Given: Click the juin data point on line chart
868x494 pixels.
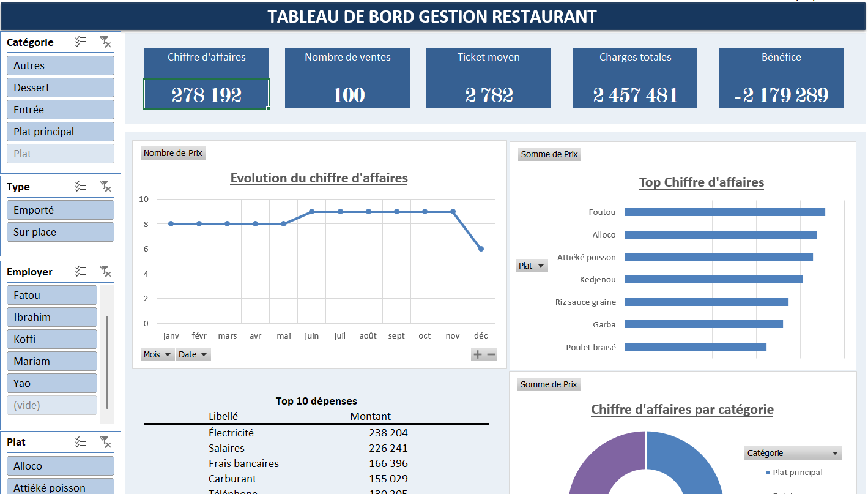Looking at the screenshot, I should pyautogui.click(x=312, y=212).
